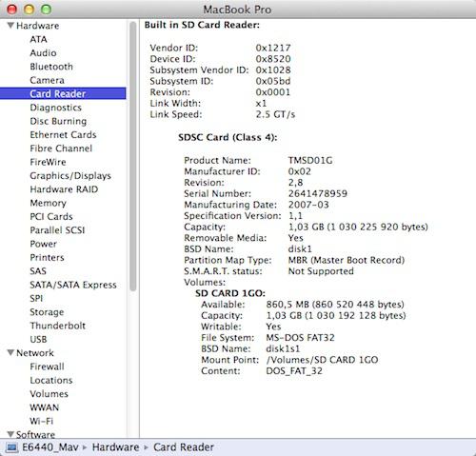Click the Network section header

coord(35,353)
